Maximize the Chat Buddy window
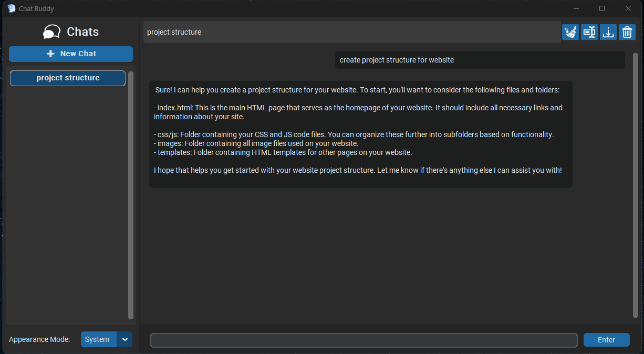The image size is (644, 354). pos(602,8)
